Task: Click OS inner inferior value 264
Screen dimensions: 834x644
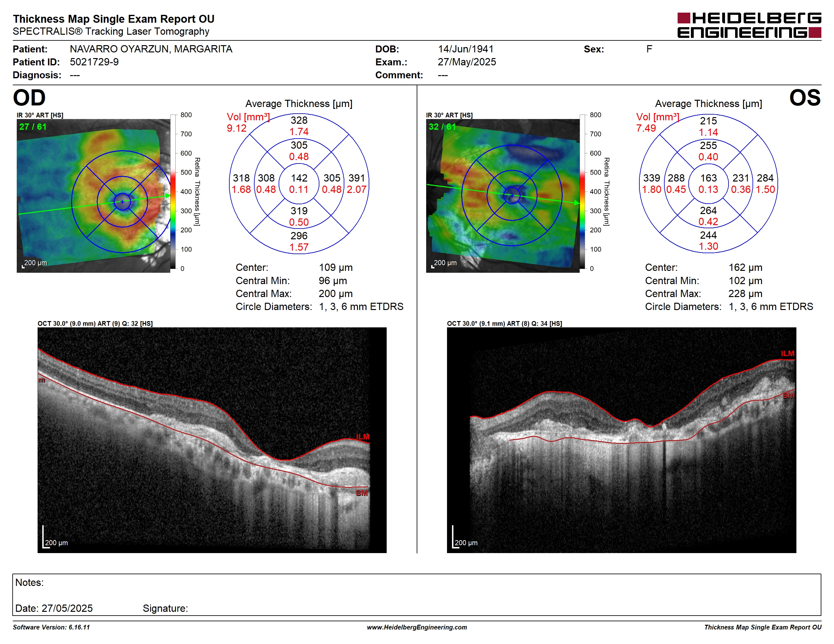Action: click(708, 211)
